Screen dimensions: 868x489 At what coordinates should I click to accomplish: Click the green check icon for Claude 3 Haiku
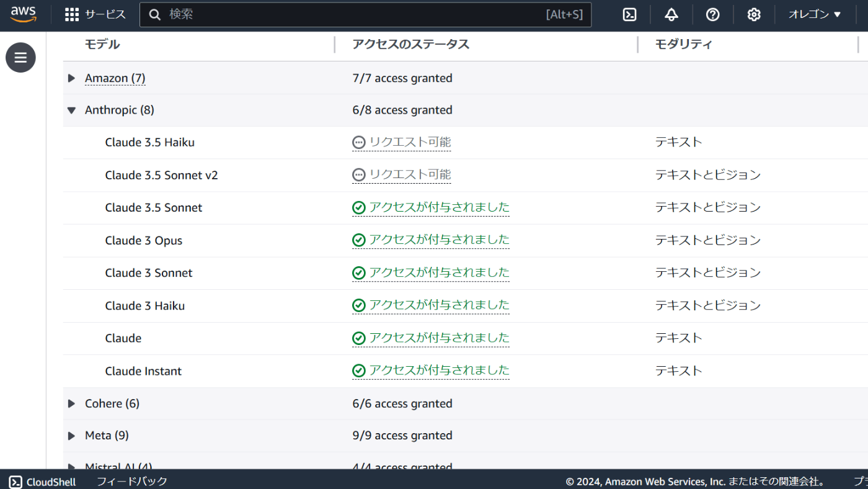(358, 305)
